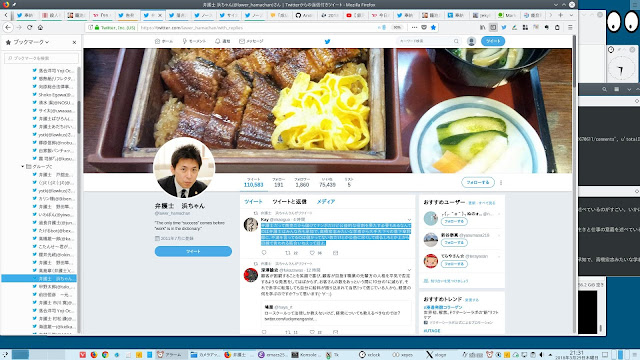Open the browser home page icon
The image size is (640, 360).
coord(40,27)
